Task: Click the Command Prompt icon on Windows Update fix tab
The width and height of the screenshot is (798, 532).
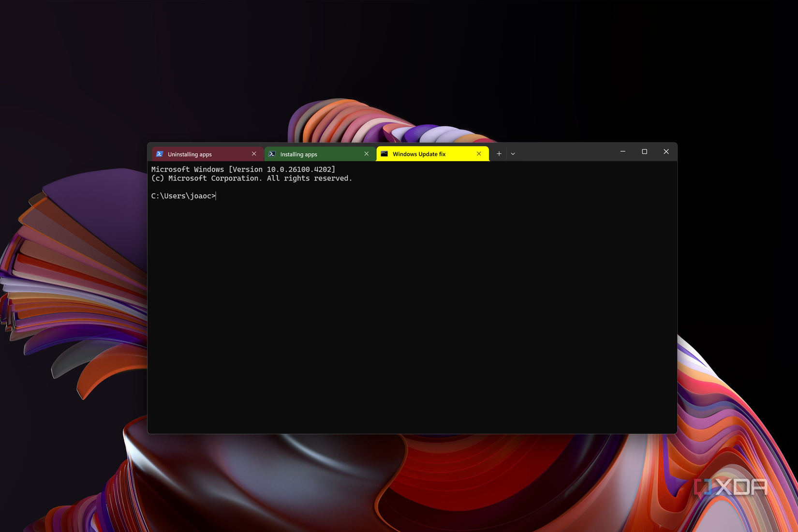Action: pos(384,154)
